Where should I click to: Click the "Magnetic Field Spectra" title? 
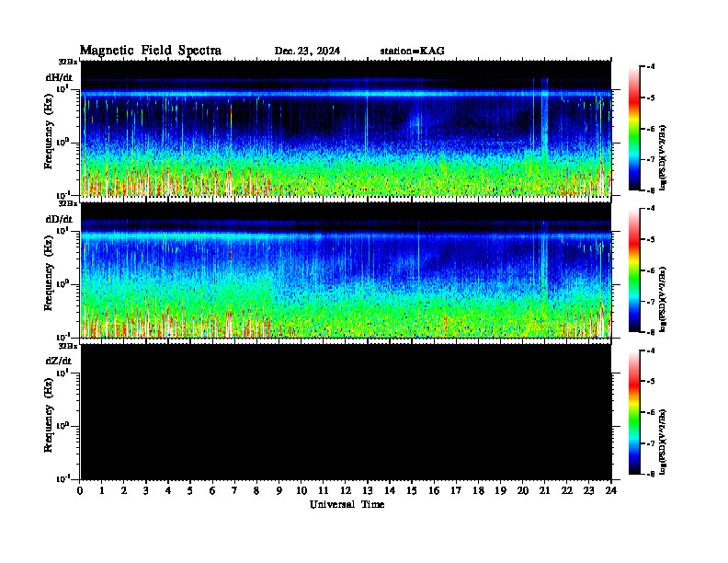[x=151, y=51]
